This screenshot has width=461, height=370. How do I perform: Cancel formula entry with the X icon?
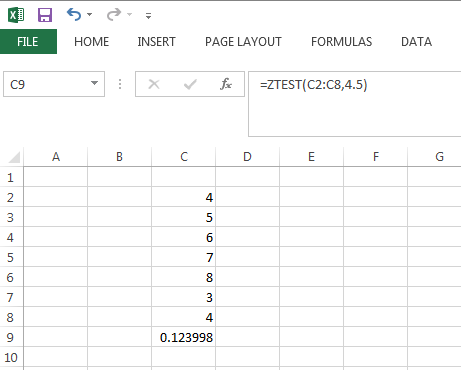(x=154, y=84)
